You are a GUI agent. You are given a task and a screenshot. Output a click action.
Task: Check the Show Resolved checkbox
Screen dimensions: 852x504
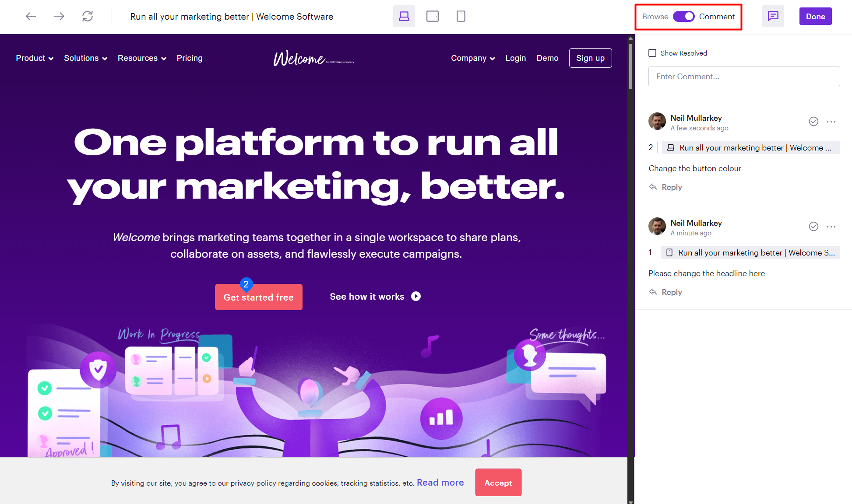652,53
